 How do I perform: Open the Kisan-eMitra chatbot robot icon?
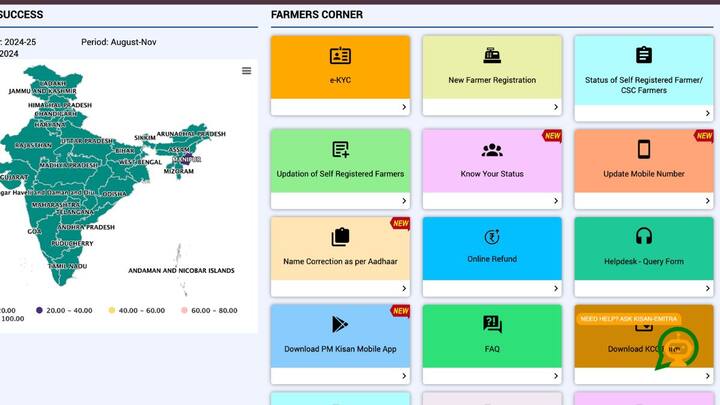coord(677,348)
